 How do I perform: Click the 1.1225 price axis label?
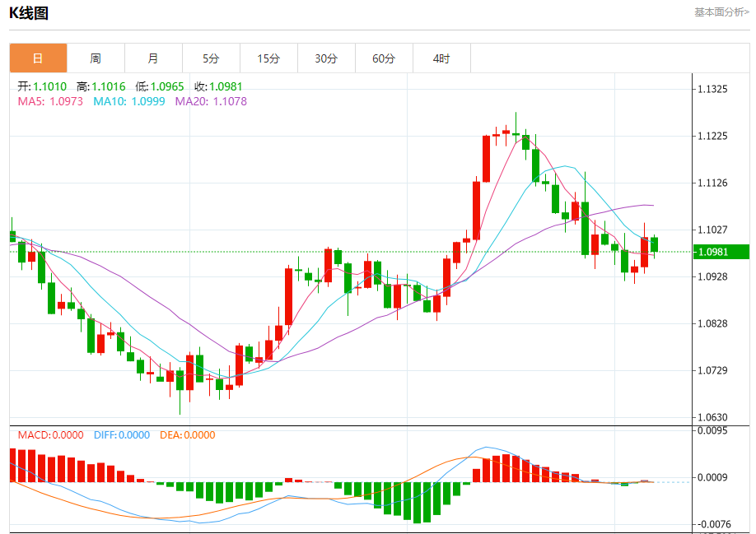pos(712,136)
